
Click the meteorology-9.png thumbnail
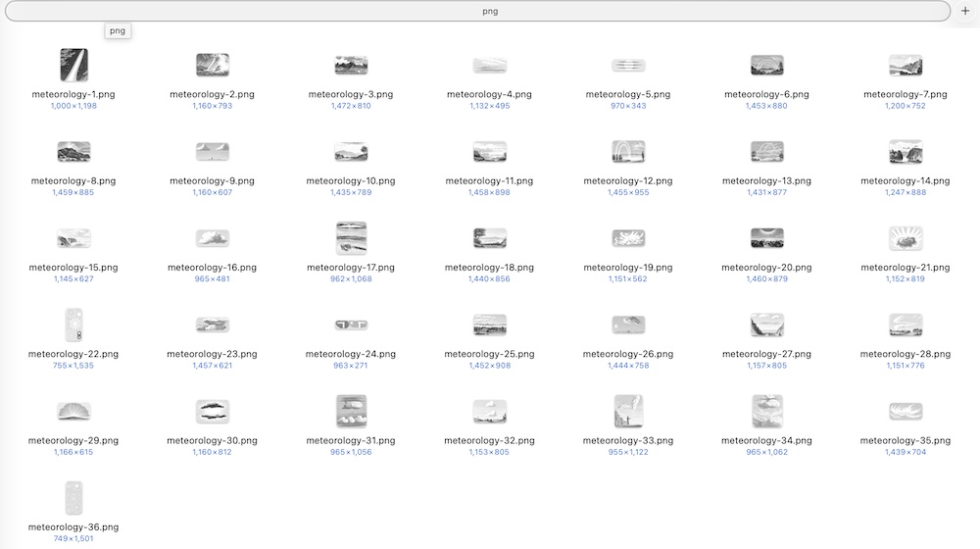[x=213, y=151]
